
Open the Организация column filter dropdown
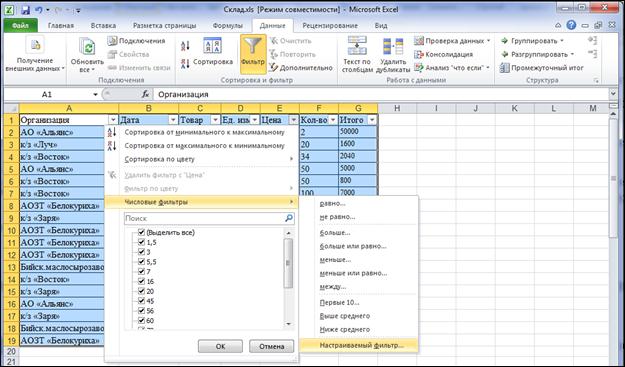click(113, 120)
